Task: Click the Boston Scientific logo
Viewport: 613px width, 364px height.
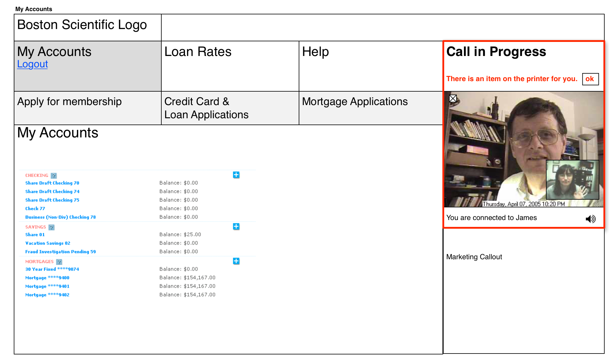Action: click(82, 25)
